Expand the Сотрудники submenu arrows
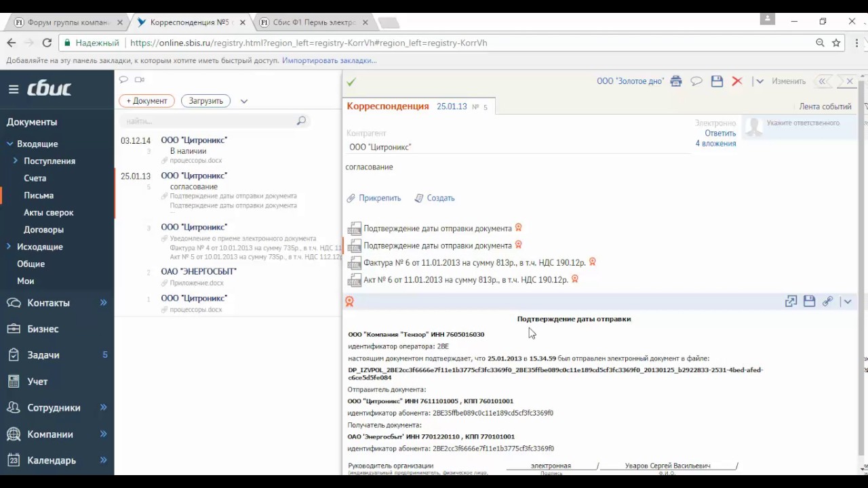This screenshot has width=868, height=488. point(104,407)
